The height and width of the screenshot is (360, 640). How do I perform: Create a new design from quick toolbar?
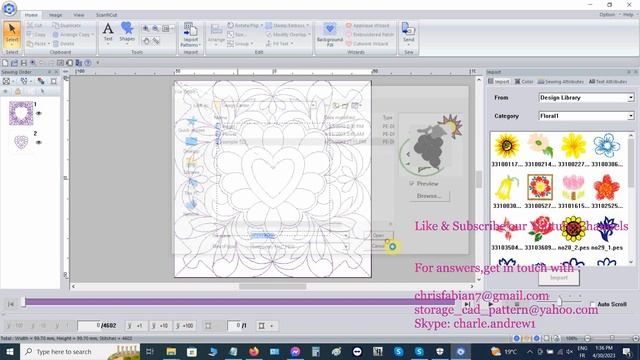pos(5,63)
